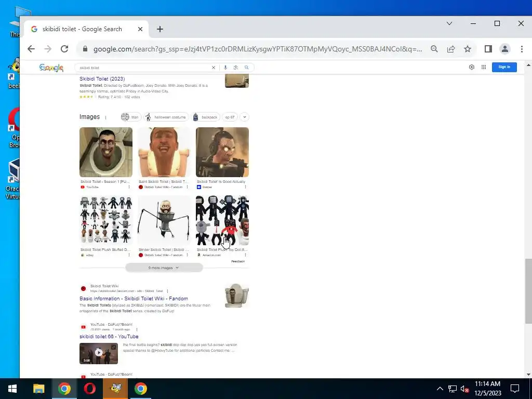Open options for skibidi toilet 66 video

[x=137, y=329]
